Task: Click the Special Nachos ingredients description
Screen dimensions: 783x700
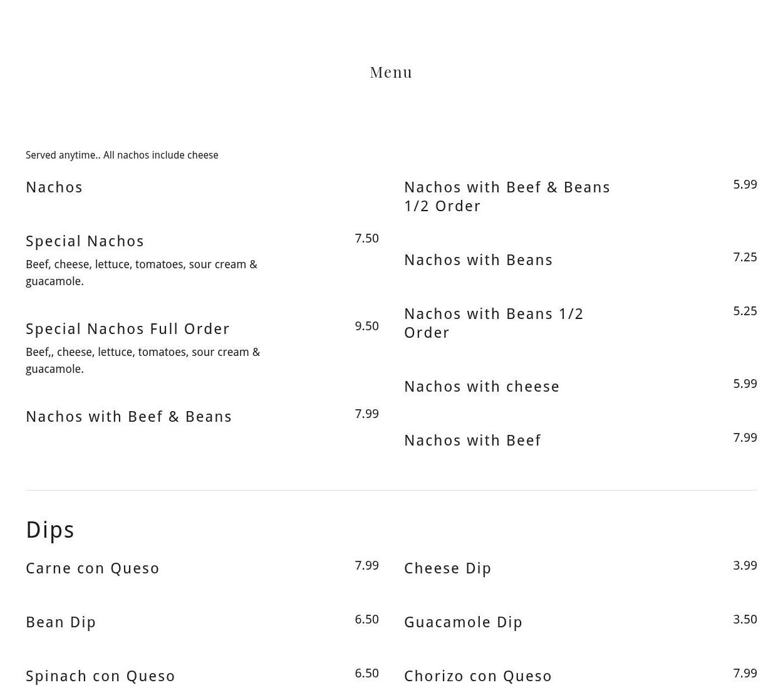Action: 142,273
